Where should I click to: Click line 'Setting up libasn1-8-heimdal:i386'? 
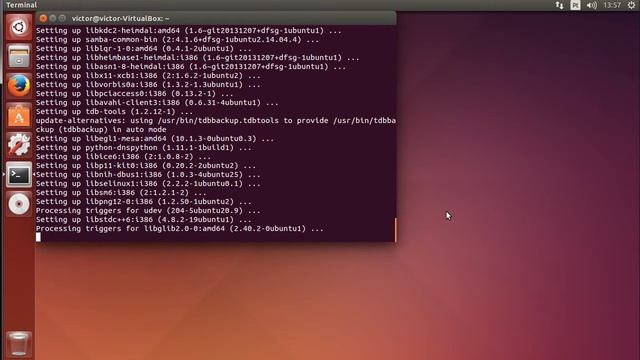click(x=191, y=67)
